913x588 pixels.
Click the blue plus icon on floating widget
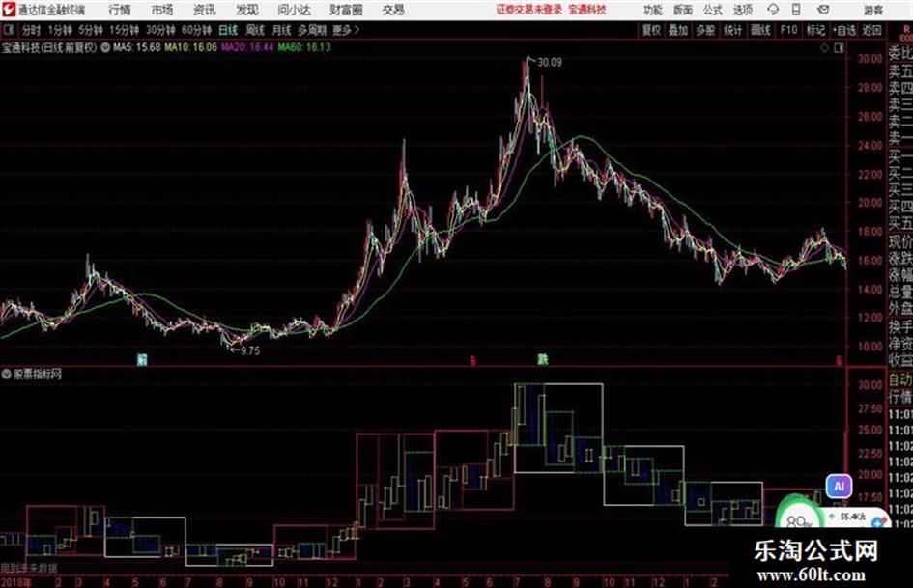coord(878,522)
